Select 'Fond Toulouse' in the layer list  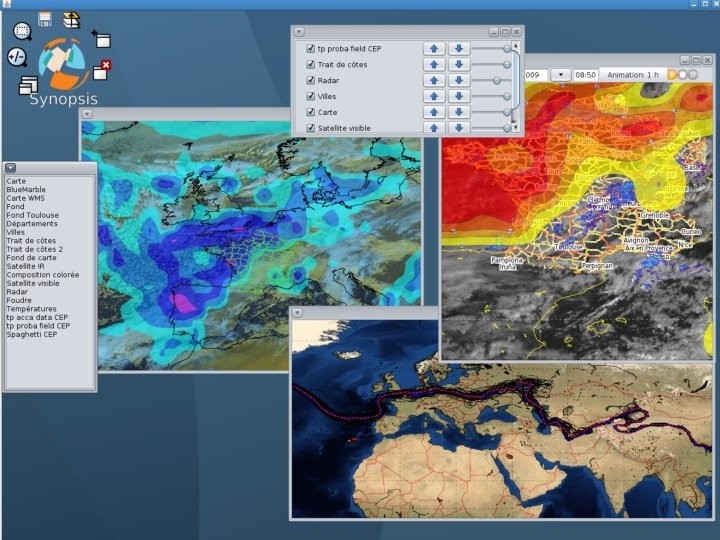pos(33,215)
